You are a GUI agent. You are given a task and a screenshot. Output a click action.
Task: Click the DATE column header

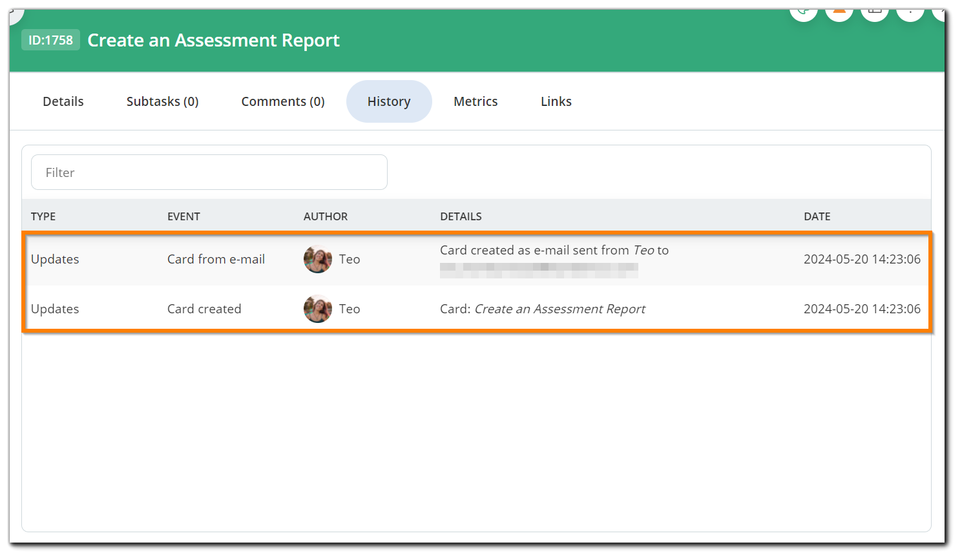click(x=817, y=216)
